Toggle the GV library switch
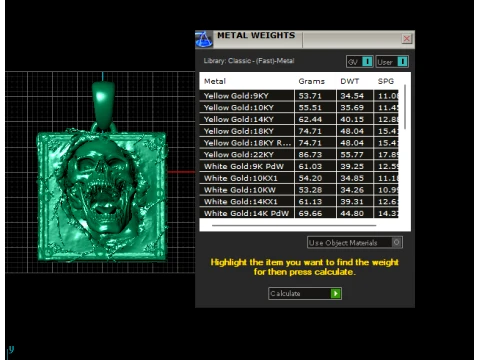The width and height of the screenshot is (480, 360). (359, 62)
